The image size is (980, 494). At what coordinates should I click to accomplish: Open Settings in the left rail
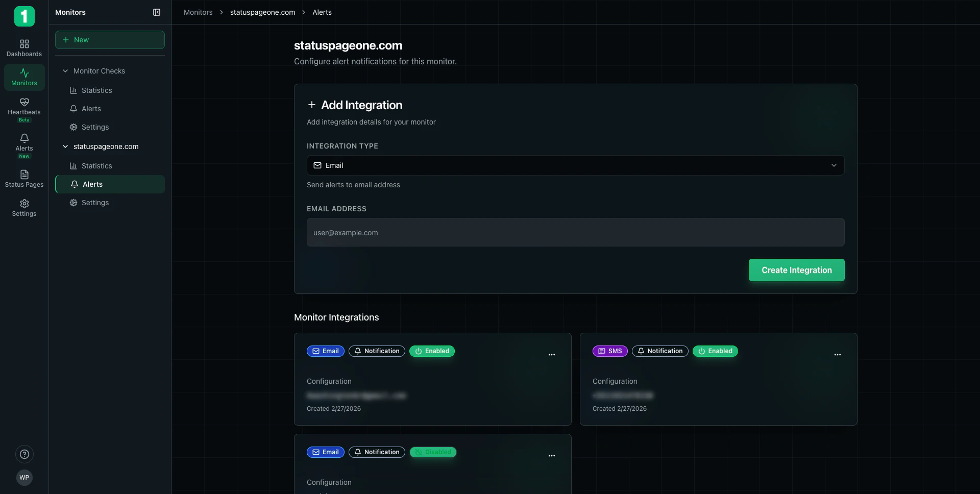click(24, 208)
